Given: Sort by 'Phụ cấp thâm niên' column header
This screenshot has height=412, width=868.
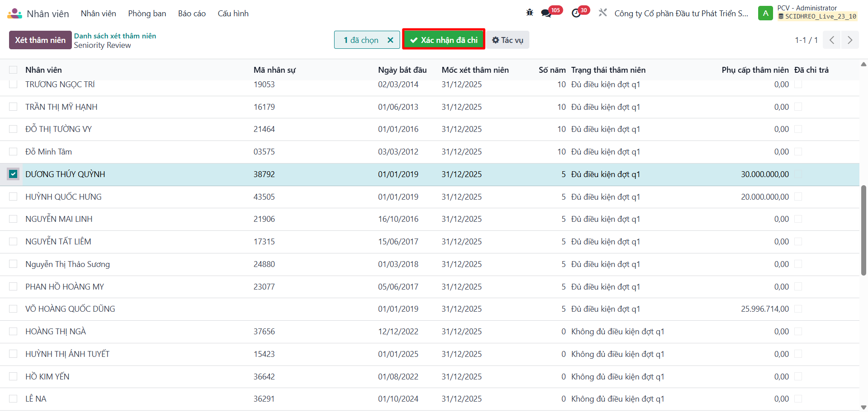Looking at the screenshot, I should pos(755,70).
